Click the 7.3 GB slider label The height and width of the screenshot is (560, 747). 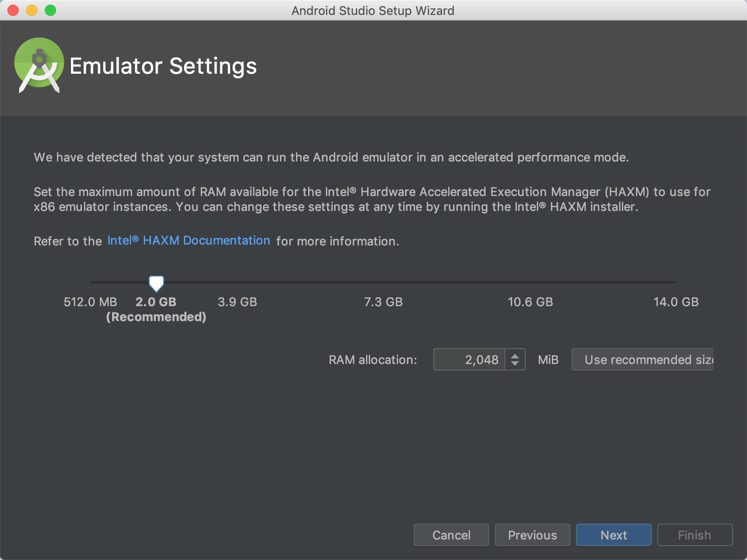[x=383, y=302]
